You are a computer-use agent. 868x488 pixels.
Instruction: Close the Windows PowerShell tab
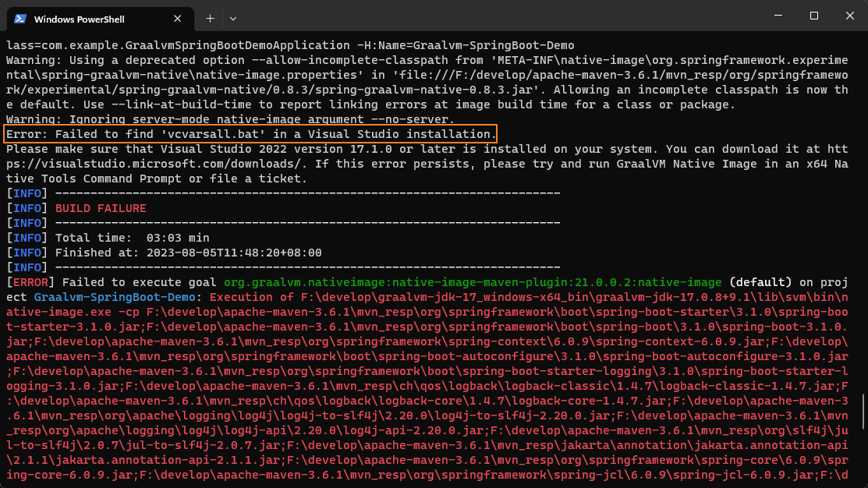pyautogui.click(x=177, y=19)
